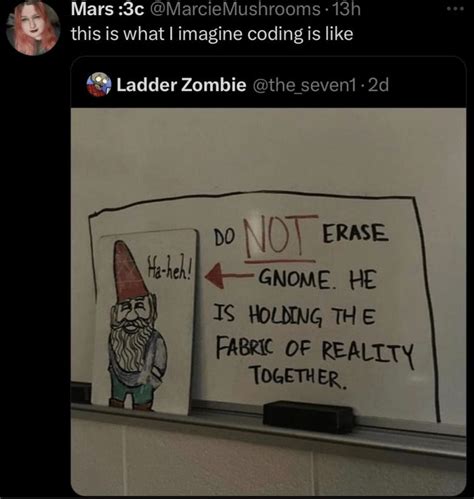474x499 pixels.
Task: Click the red underlined word NOT
Action: 279,237
